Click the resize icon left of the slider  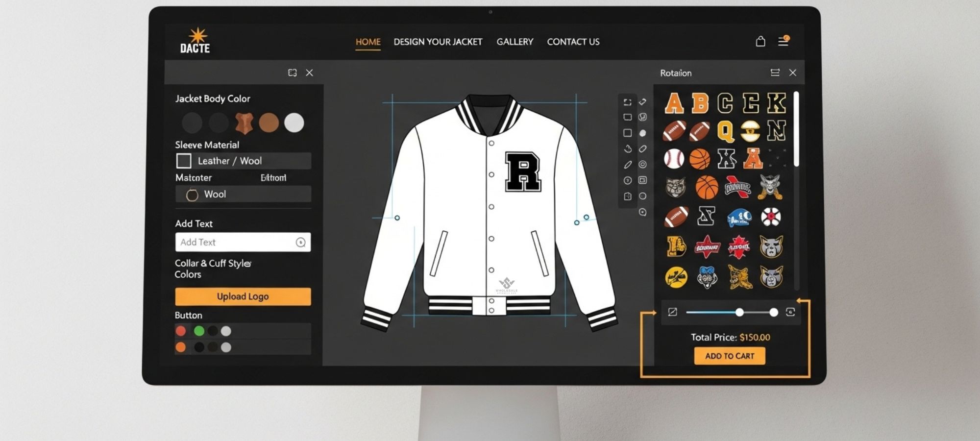coord(672,312)
